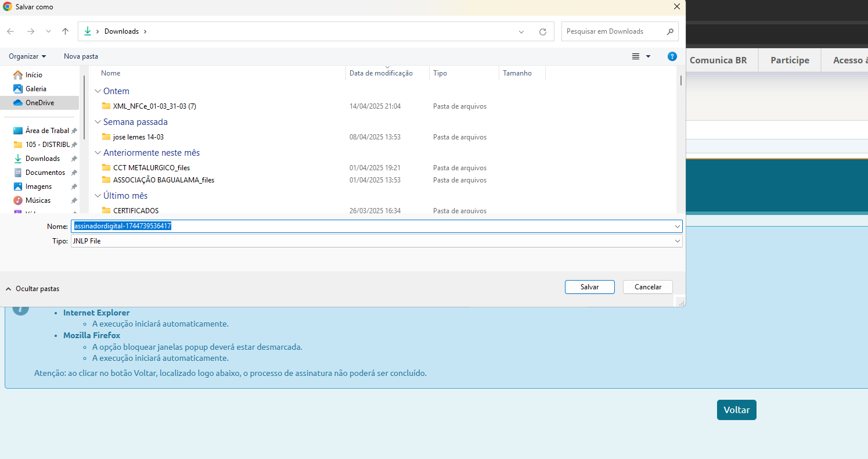This screenshot has height=459, width=868.
Task: Click the Internet Explorer heading on webpage
Action: click(x=96, y=313)
